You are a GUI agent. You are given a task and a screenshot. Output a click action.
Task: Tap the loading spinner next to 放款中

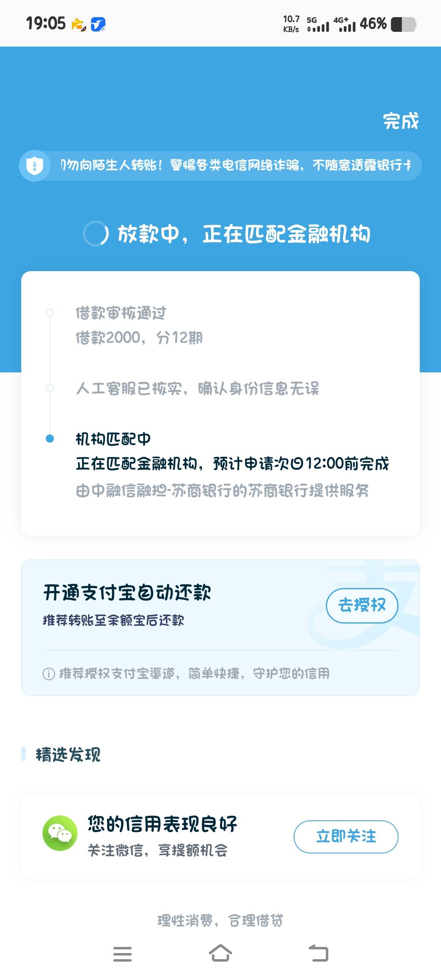click(96, 234)
